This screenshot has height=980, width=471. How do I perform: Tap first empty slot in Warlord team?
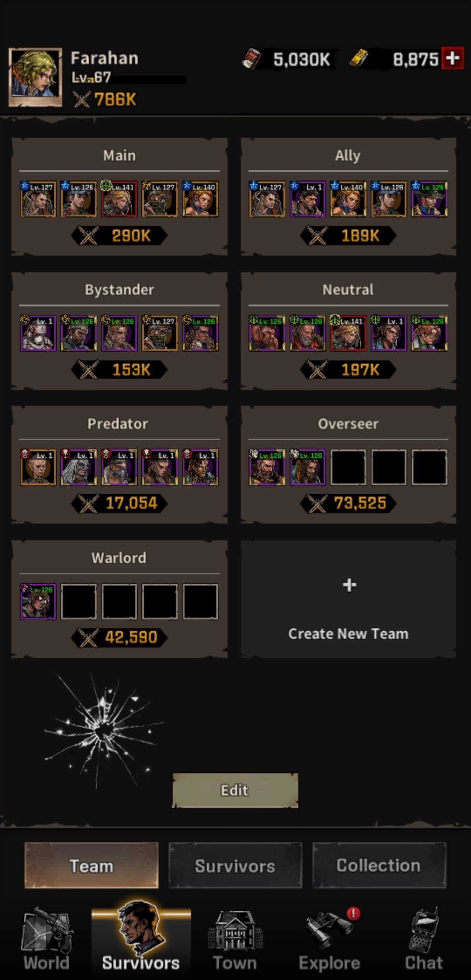pyautogui.click(x=78, y=602)
